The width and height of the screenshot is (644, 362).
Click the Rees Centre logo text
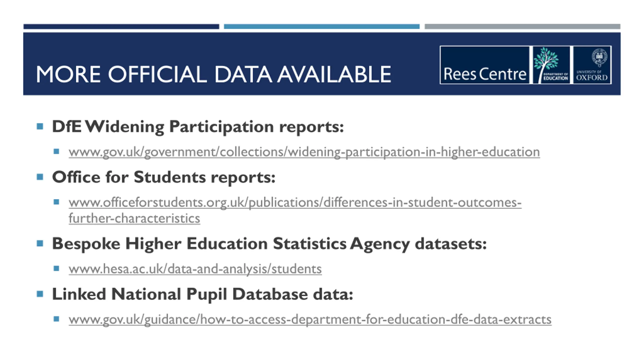(x=485, y=74)
